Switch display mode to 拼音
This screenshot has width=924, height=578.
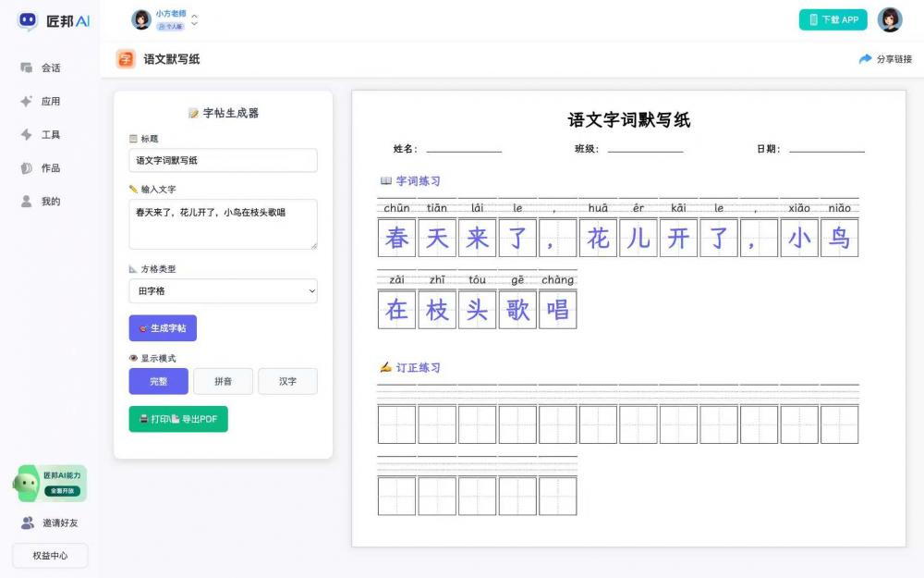point(223,381)
